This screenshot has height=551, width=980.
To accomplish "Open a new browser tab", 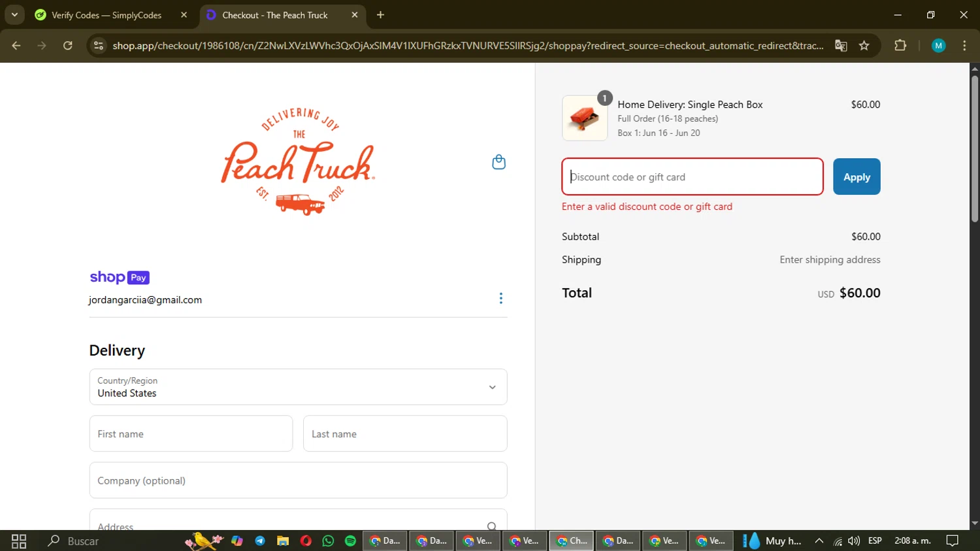I will pos(381,15).
